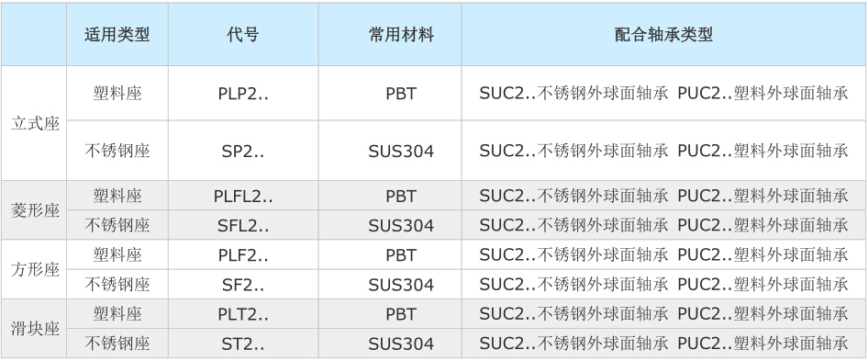Select the 滑块座 row label
868x361 pixels.
click(x=34, y=328)
